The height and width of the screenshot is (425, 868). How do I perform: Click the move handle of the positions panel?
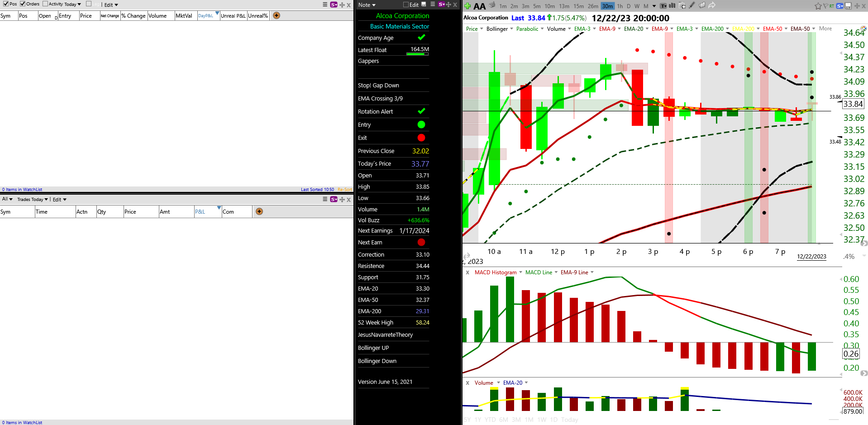[342, 5]
